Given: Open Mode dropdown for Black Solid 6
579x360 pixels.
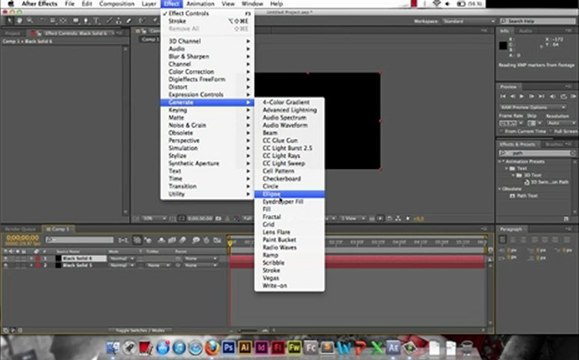Looking at the screenshot, I should click(x=121, y=258).
